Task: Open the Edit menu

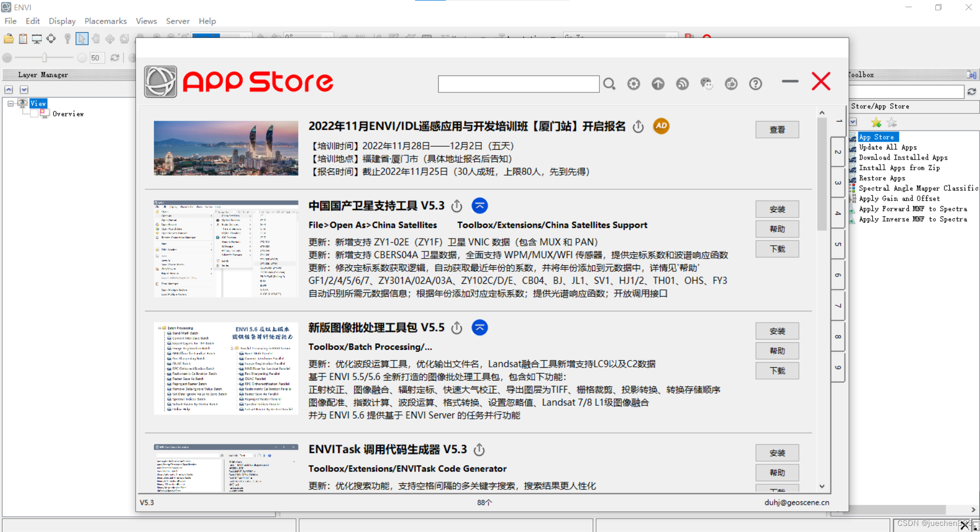Action: click(33, 21)
